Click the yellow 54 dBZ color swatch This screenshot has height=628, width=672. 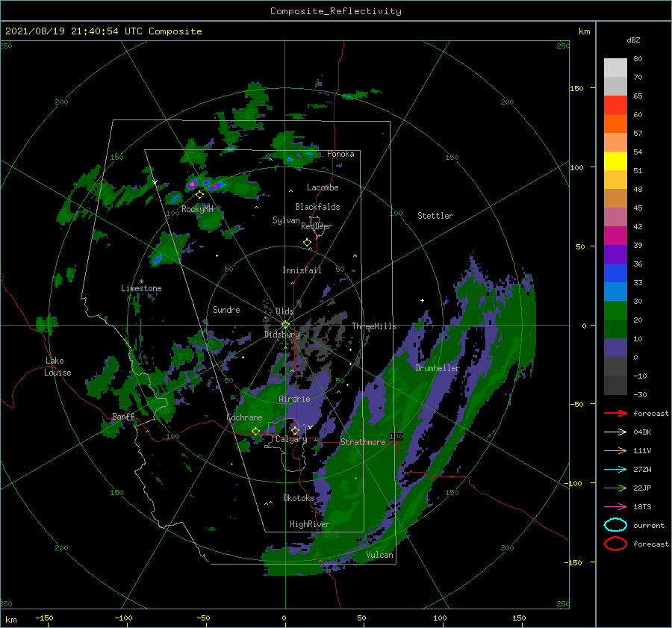615,161
